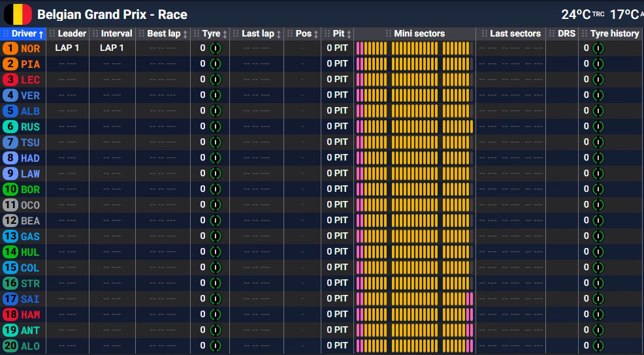Click the Belgian flag icon
644x355 pixels.
click(18, 14)
